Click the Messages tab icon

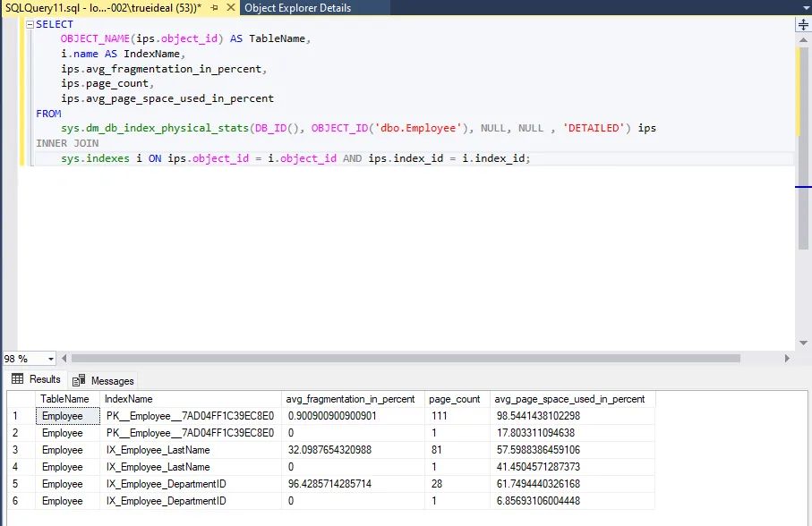[80, 380]
